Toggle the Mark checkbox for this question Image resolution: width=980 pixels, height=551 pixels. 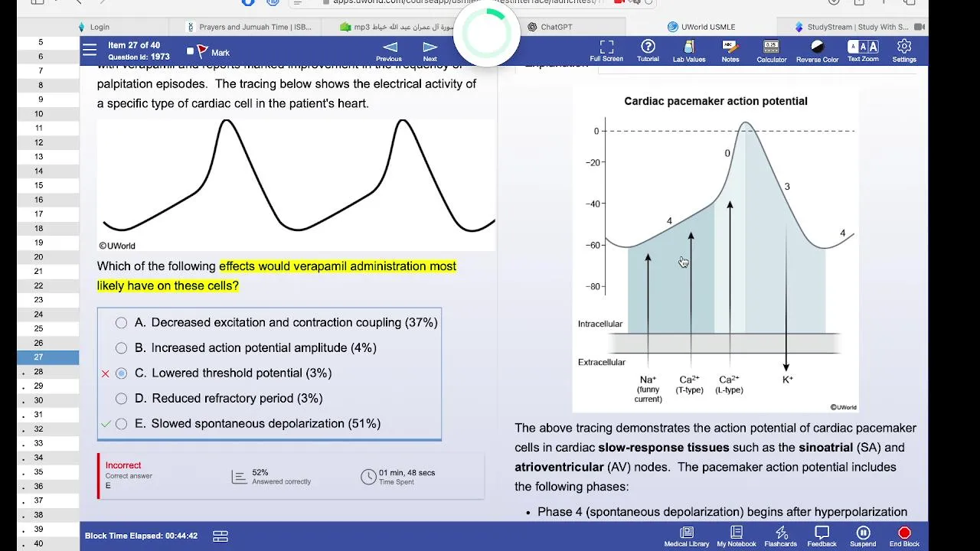(x=190, y=52)
